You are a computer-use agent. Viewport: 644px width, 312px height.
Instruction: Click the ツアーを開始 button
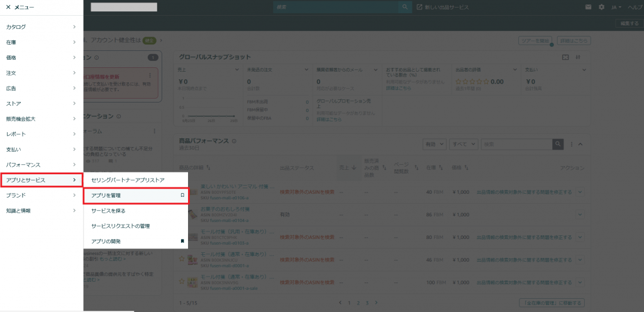pos(533,40)
